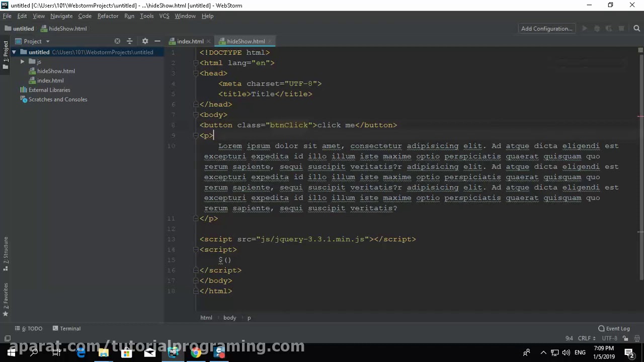Click the Edge browser taskbar icon
Viewport: 644px width, 362px height.
point(80,352)
